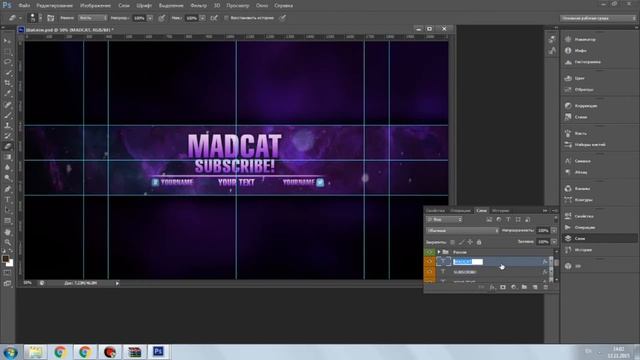Toggle pressure for opacity in options bar
The width and height of the screenshot is (640, 360).
pos(162,18)
